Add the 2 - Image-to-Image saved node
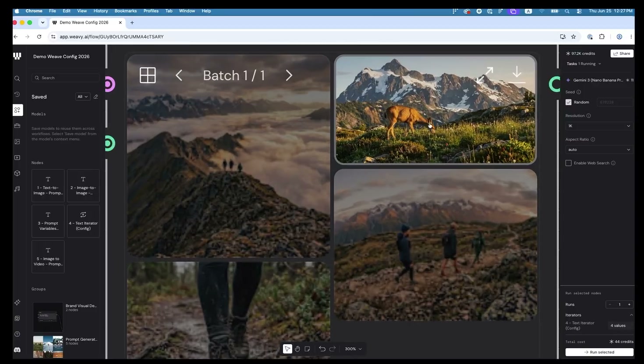 point(83,186)
